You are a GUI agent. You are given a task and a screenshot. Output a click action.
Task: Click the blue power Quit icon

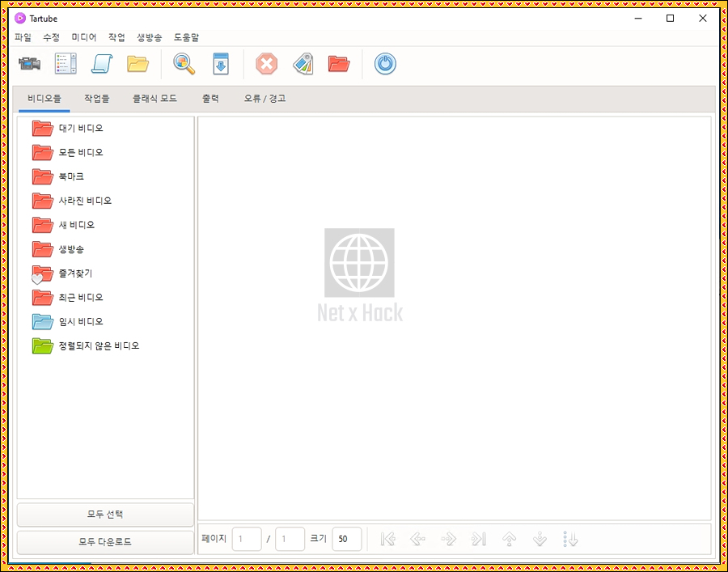pos(385,64)
